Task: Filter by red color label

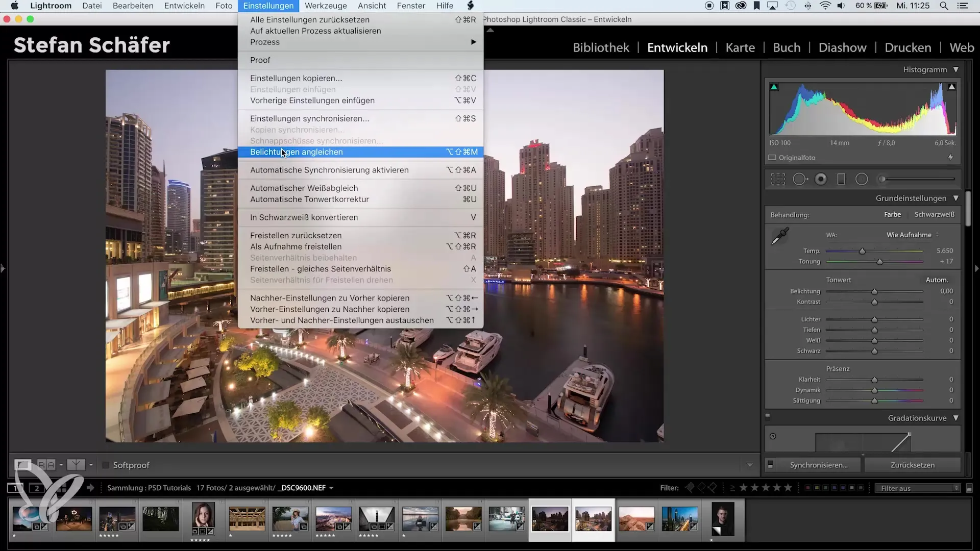Action: click(808, 488)
